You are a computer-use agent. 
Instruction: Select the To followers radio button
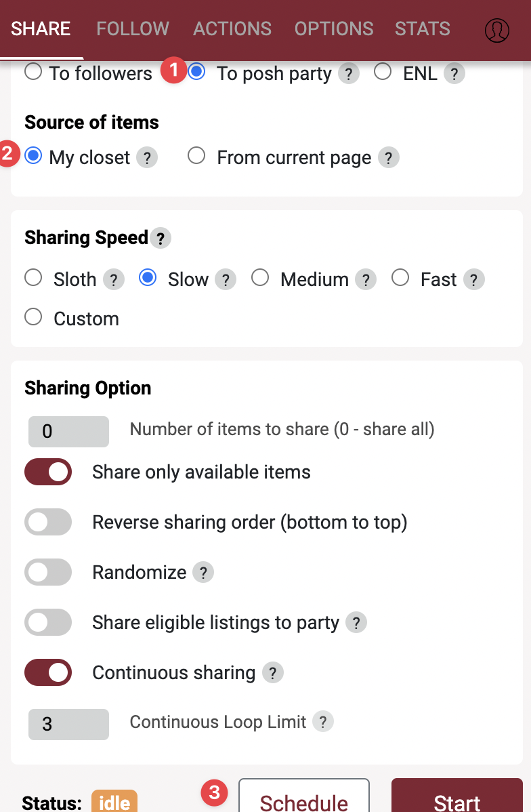coord(33,72)
